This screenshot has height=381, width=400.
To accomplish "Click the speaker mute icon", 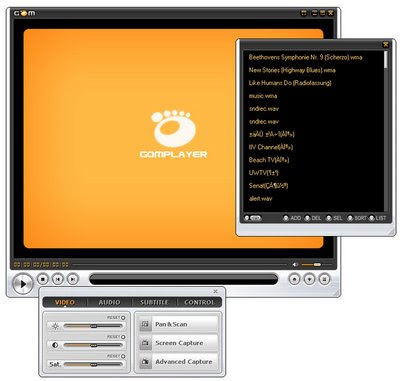I will 295,265.
